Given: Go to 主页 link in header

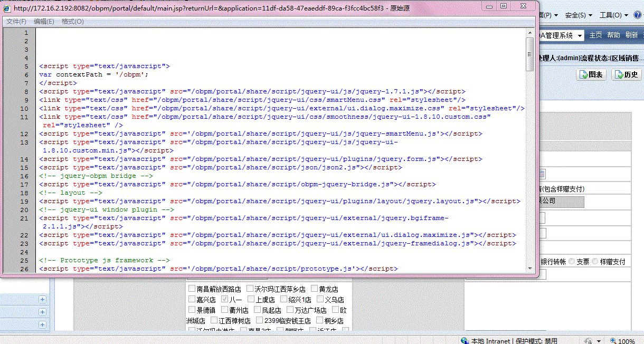Looking at the screenshot, I should 595,35.
